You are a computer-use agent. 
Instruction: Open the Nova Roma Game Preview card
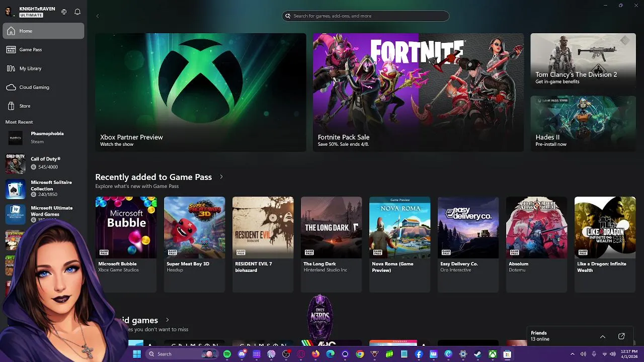[x=399, y=244]
